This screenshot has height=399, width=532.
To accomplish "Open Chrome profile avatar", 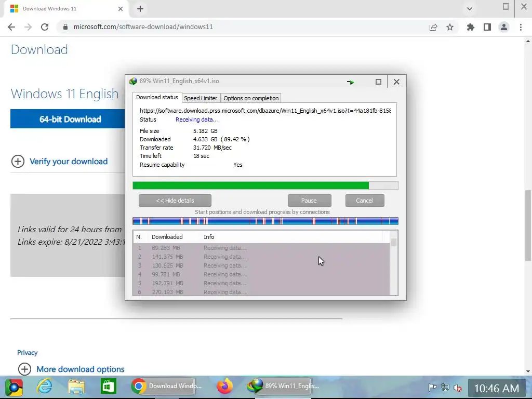I will [504, 27].
